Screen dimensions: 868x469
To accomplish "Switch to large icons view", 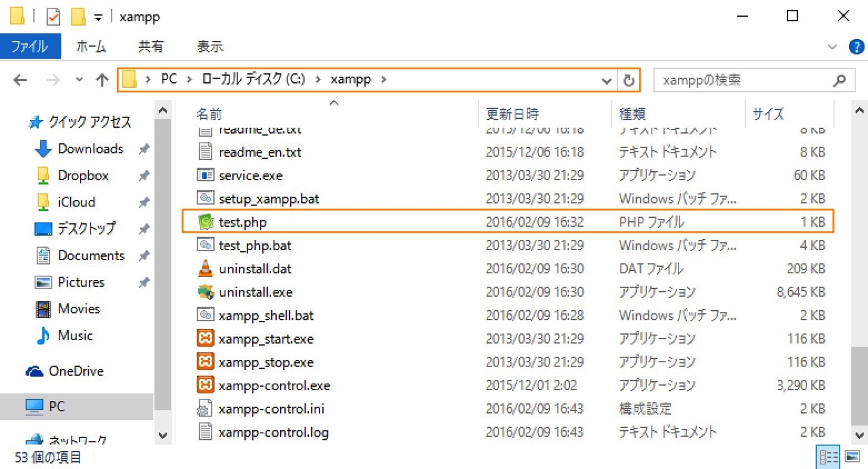I will point(852,457).
